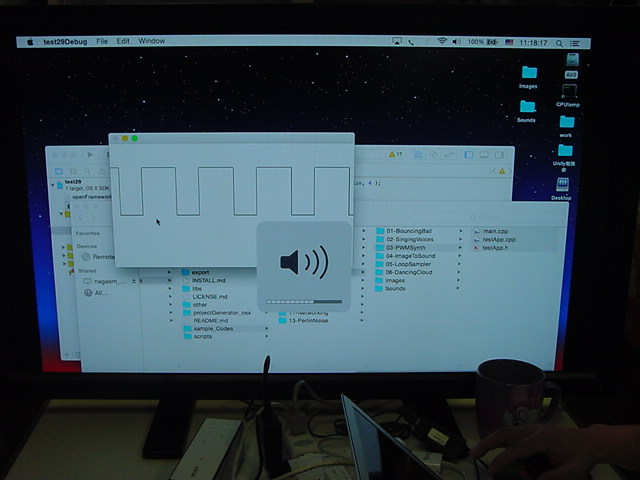
Task: Open the volume menu bar icon
Action: pos(456,42)
